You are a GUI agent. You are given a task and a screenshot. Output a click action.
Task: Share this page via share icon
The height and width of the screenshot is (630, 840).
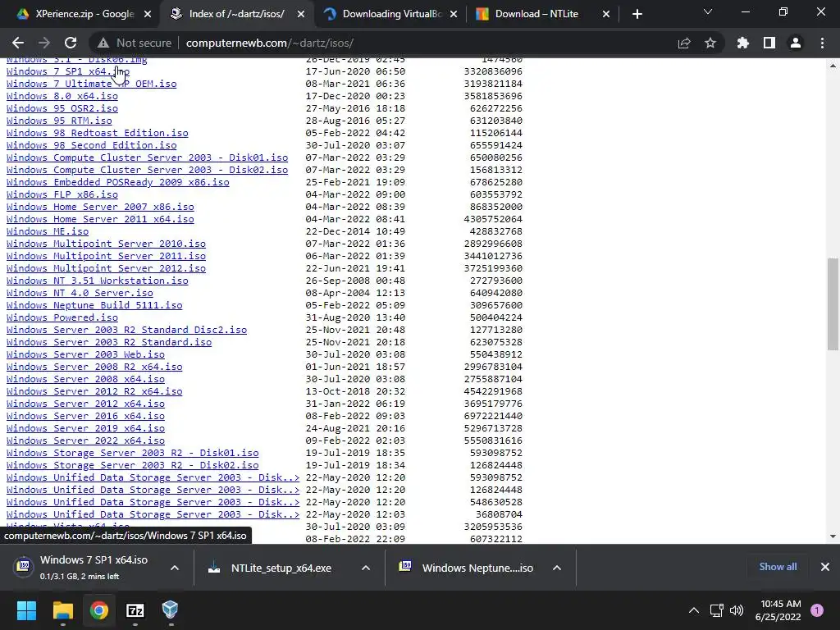[684, 43]
